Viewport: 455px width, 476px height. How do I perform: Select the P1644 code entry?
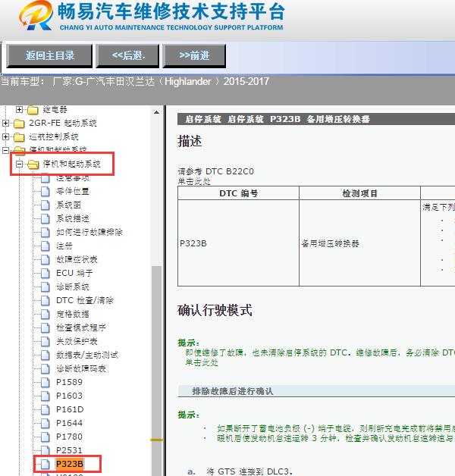click(69, 424)
